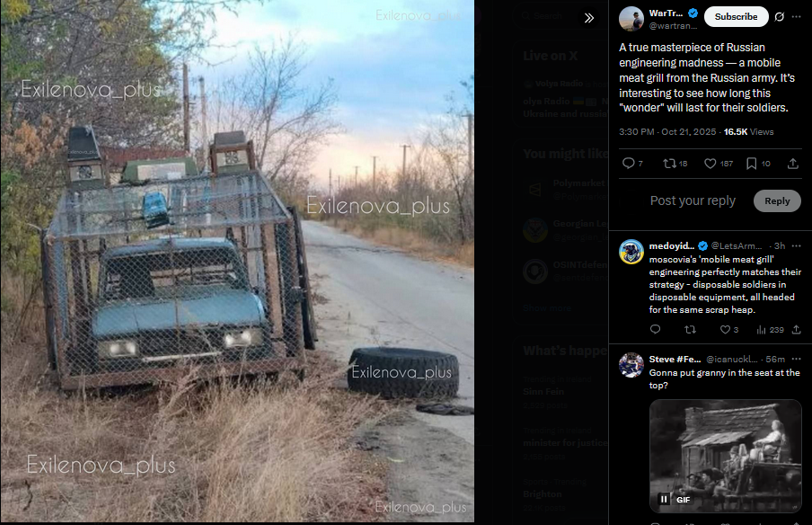
Task: View analytics of medoyid reply, 239 views
Action: tap(770, 330)
